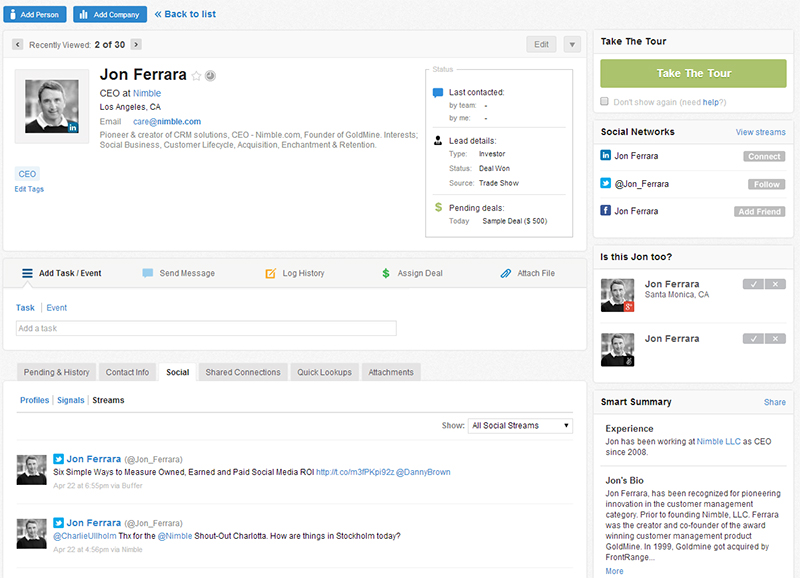The height and width of the screenshot is (578, 800).
Task: Click the green Take The Tour button
Action: tap(693, 74)
